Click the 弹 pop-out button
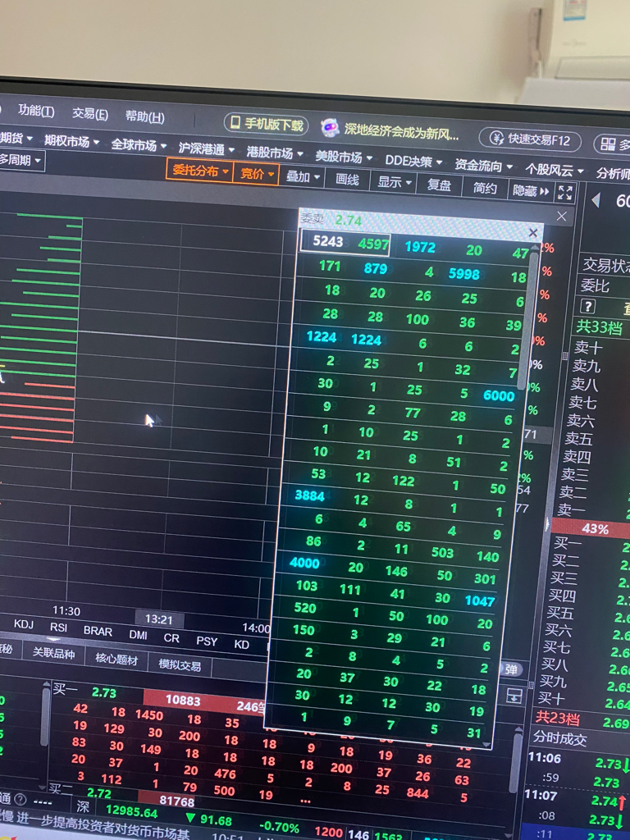Image resolution: width=630 pixels, height=840 pixels. click(x=511, y=669)
